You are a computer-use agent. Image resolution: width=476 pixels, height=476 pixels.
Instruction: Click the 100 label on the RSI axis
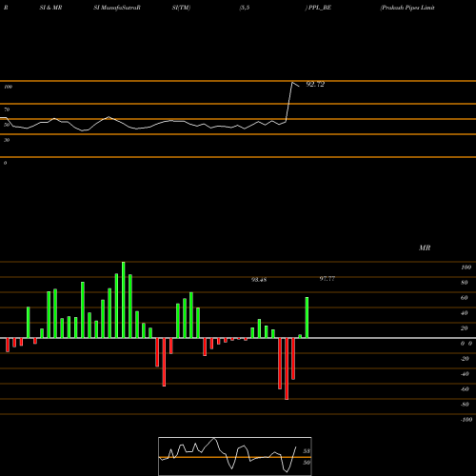click(x=8, y=87)
